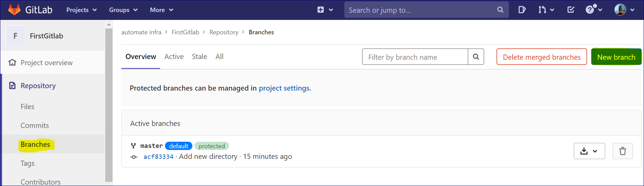Expand the merge requests dropdown arrow
Viewport: 644px width, 186px height.
tap(552, 10)
